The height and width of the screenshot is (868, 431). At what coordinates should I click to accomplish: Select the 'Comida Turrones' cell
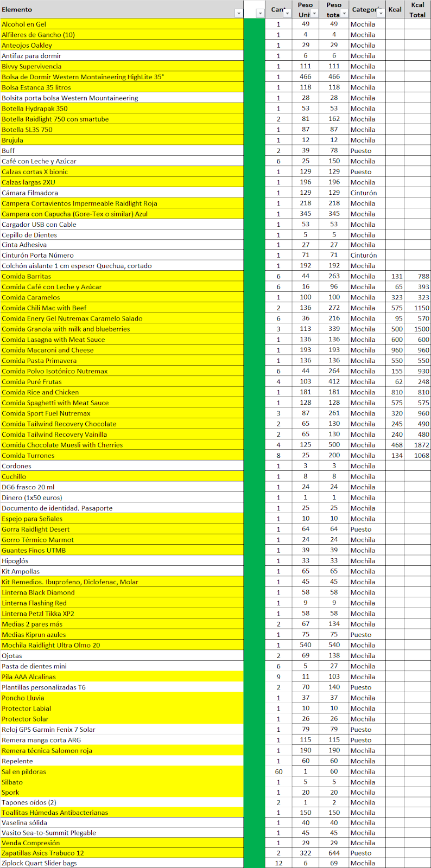(x=122, y=455)
